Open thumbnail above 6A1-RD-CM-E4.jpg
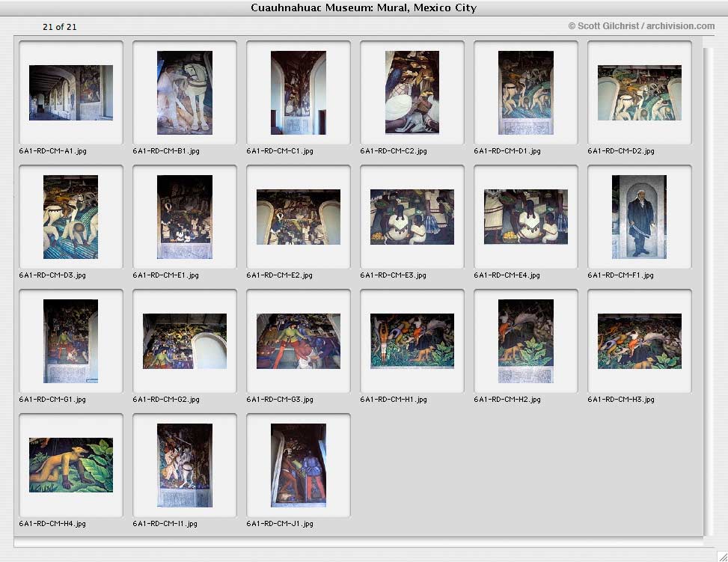This screenshot has width=728, height=562. click(x=526, y=217)
